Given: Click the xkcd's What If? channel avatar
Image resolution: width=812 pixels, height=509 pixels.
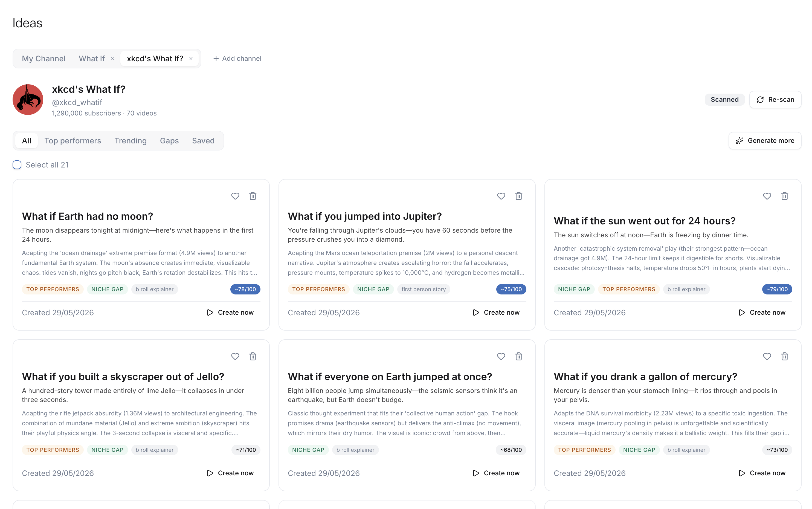Looking at the screenshot, I should 28,100.
